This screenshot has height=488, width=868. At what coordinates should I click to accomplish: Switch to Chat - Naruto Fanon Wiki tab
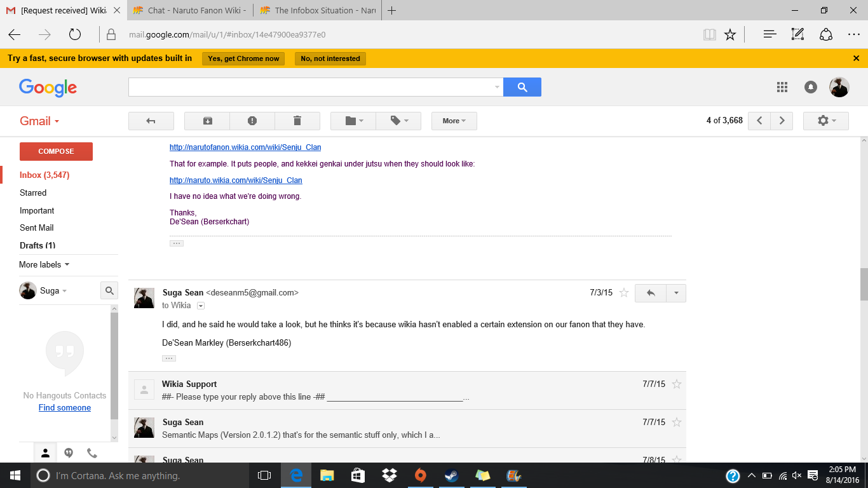click(189, 10)
